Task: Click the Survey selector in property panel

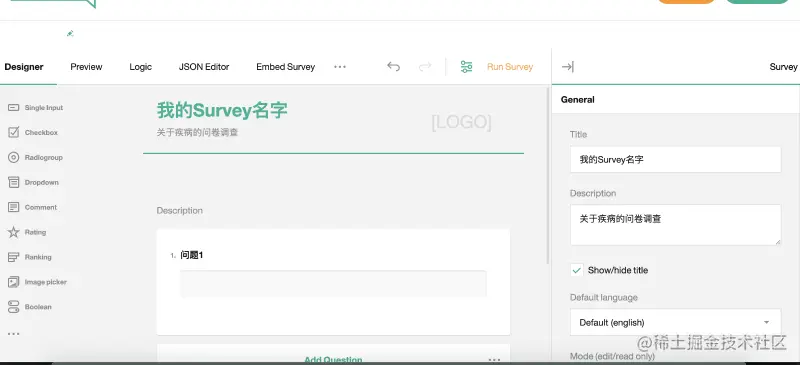Action: (783, 67)
